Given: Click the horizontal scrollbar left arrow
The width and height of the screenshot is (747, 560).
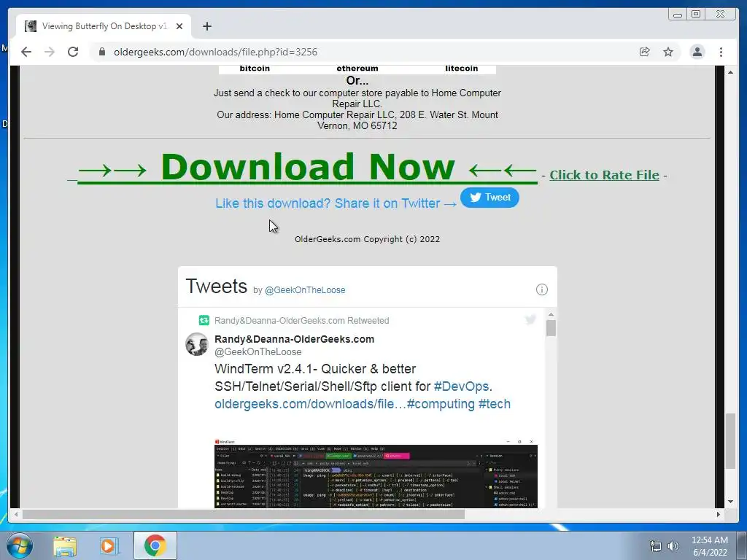Looking at the screenshot, I should click(16, 514).
